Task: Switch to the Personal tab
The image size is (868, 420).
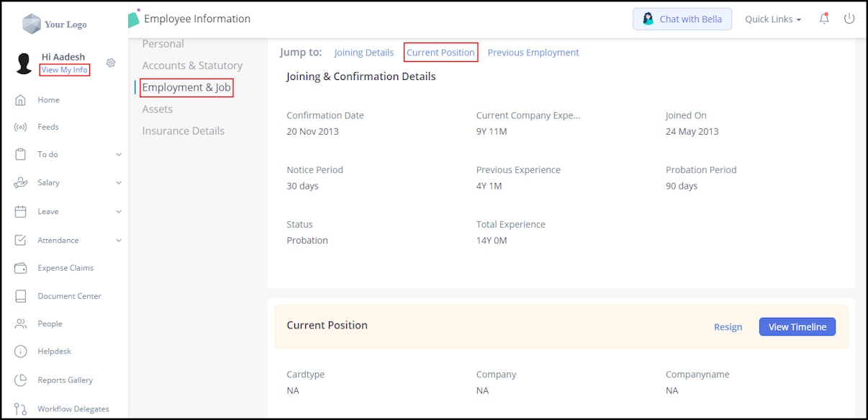Action: 163,43
